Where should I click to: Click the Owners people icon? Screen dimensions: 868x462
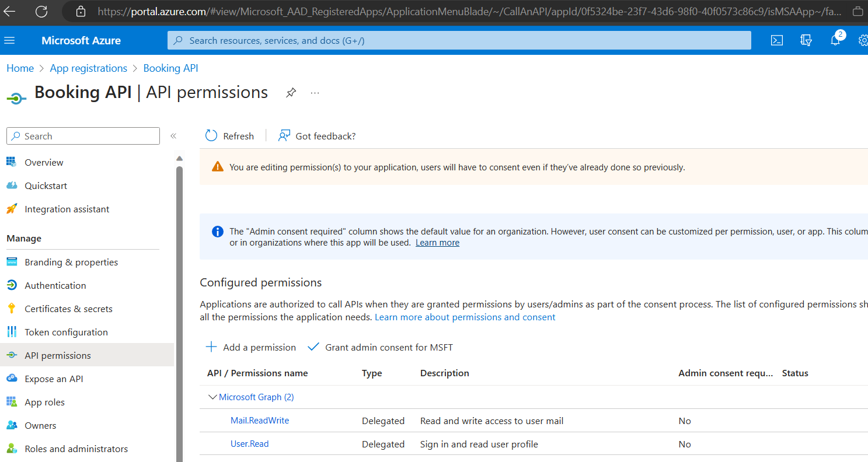pyautogui.click(x=12, y=425)
